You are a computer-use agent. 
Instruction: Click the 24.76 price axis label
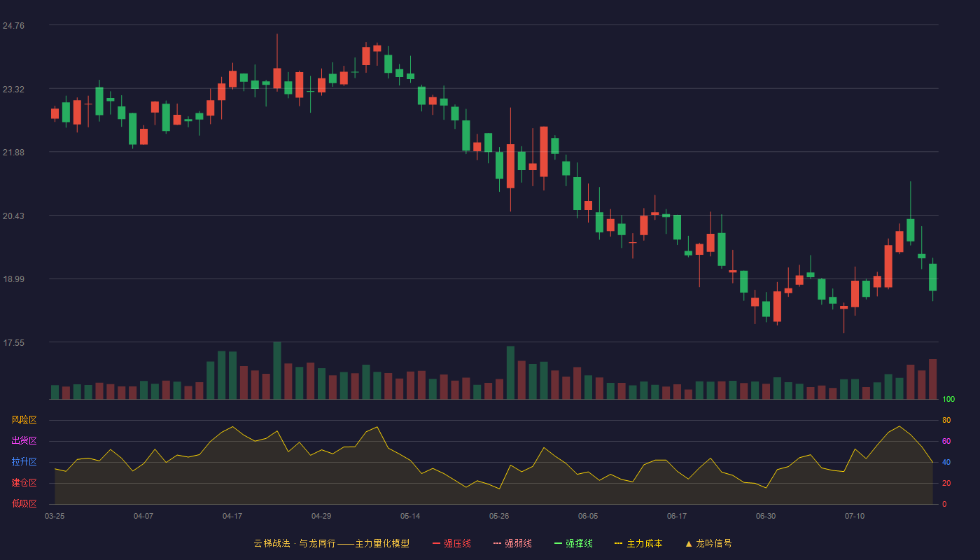[x=13, y=26]
